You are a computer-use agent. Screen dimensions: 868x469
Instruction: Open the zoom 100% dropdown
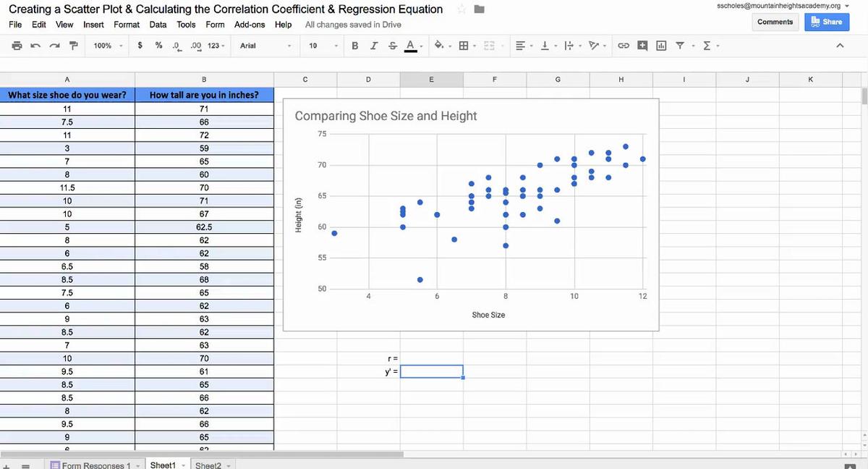[108, 46]
